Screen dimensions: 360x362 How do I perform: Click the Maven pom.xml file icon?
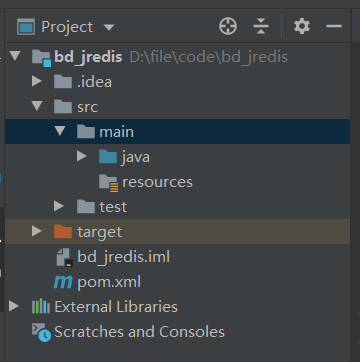pyautogui.click(x=63, y=282)
